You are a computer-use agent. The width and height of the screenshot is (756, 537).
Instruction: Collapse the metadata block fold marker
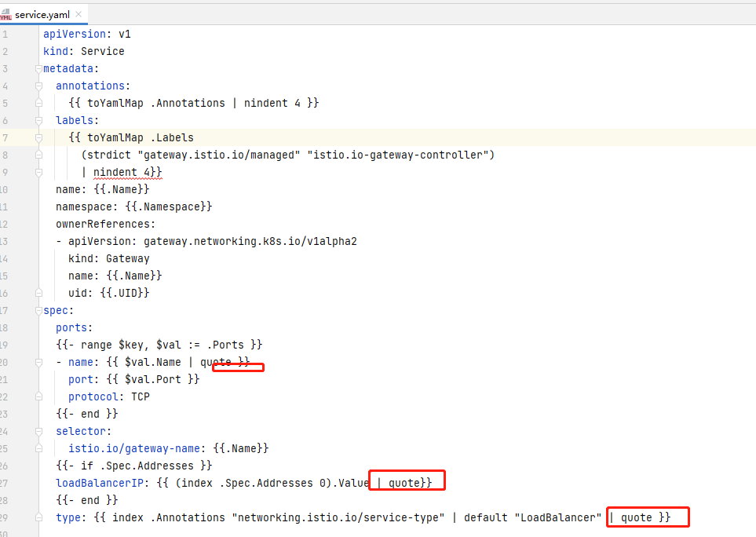(38, 69)
